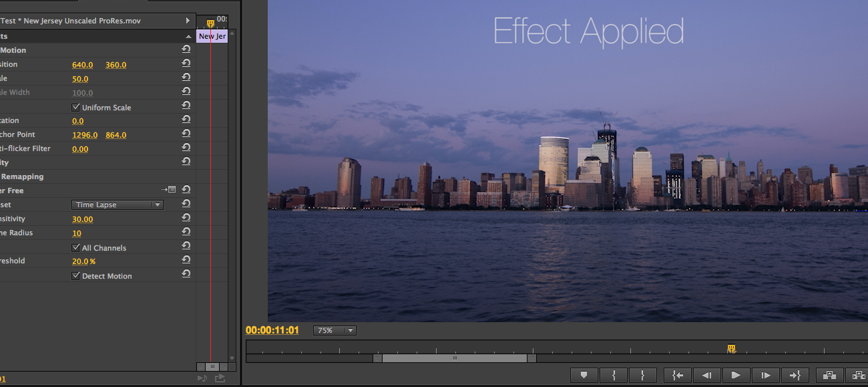Click the Extract button

click(857, 376)
